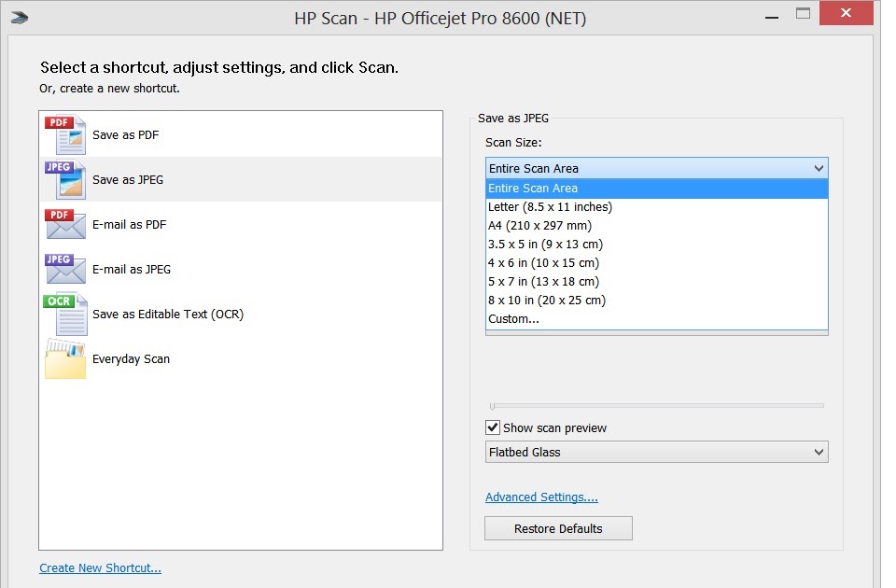Maximize the HP Scan window

click(803, 13)
